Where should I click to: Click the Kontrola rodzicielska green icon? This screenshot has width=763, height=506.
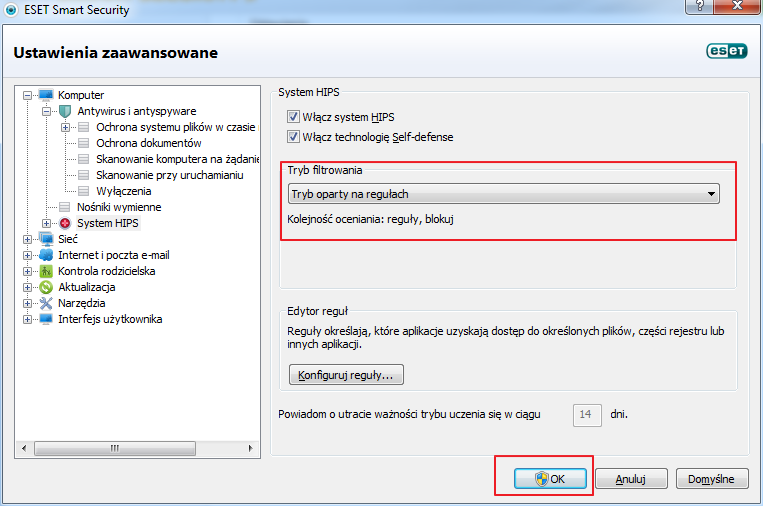tap(46, 271)
